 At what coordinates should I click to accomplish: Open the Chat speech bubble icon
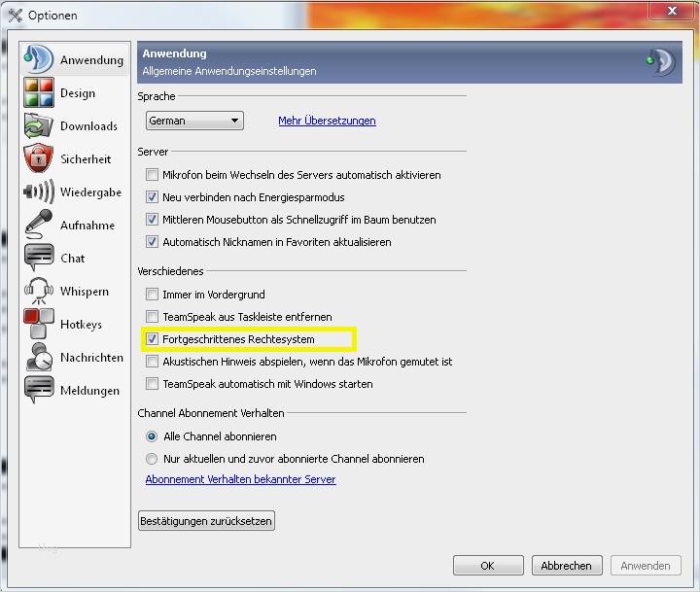39,258
